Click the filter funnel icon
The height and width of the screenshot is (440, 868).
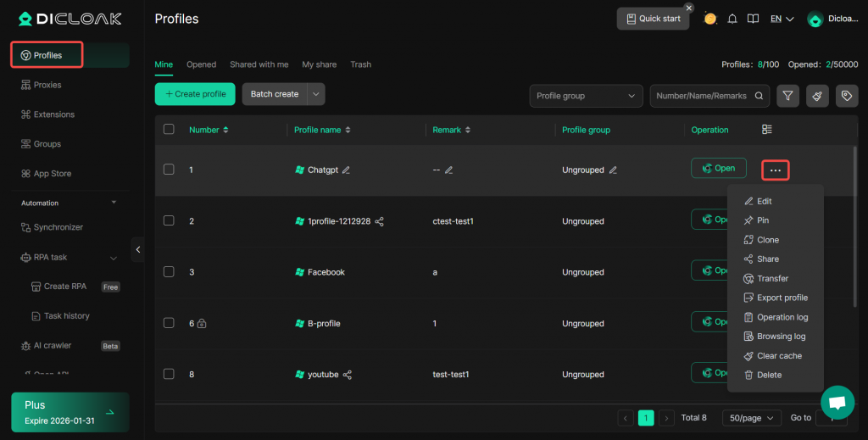[x=788, y=96]
